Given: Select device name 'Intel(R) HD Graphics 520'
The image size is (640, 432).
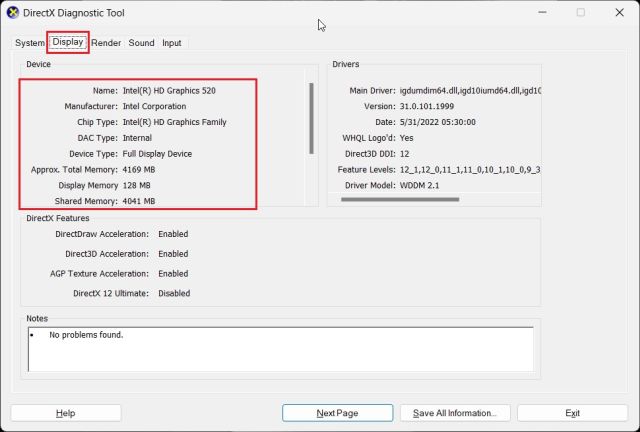Looking at the screenshot, I should click(169, 91).
